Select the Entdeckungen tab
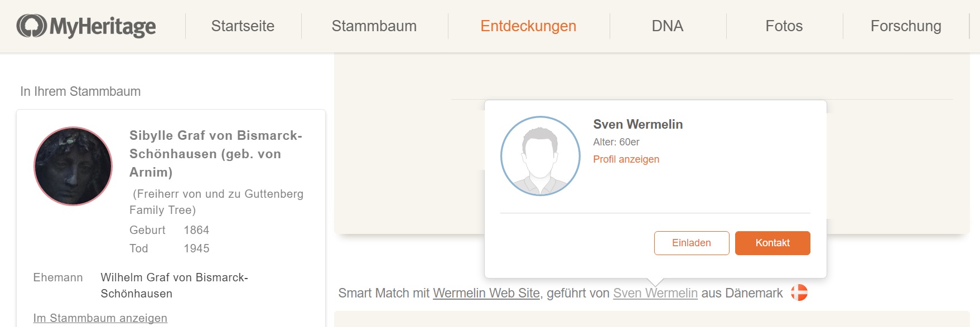Viewport: 980px width, 327px height. pos(528,26)
